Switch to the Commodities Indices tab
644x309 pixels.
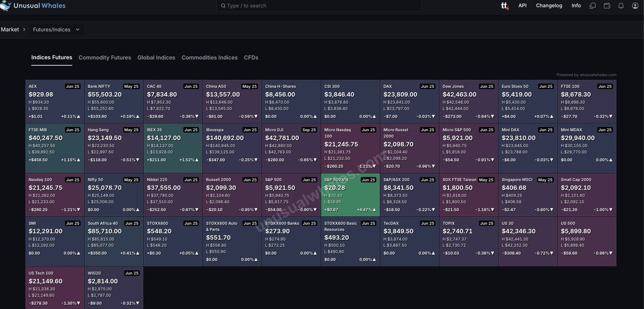[209, 58]
